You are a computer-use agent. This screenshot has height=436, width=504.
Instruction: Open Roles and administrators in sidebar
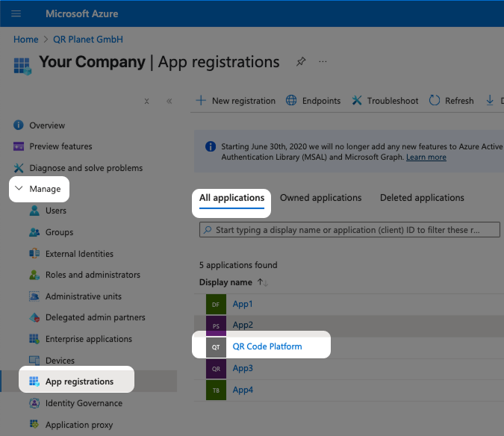[x=93, y=275]
